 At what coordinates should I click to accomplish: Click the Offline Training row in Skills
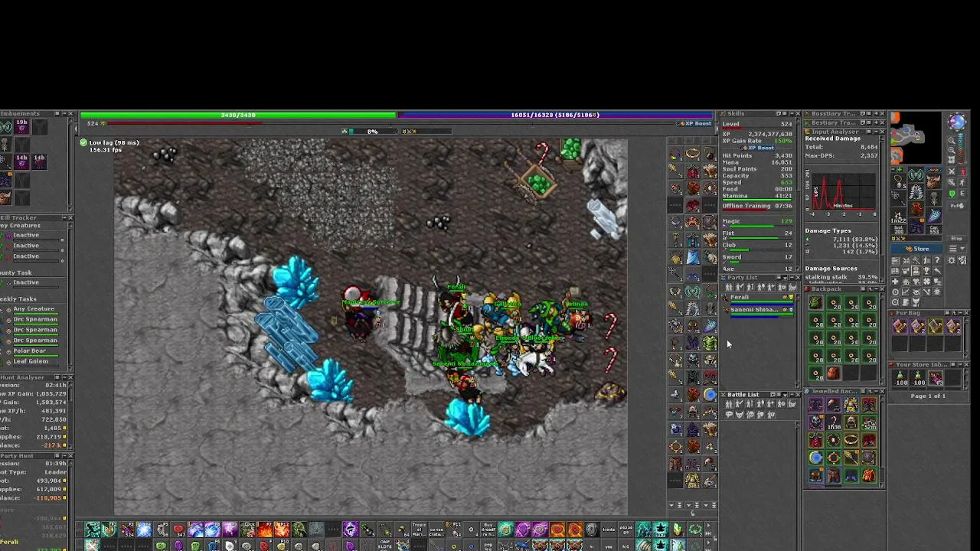click(758, 207)
